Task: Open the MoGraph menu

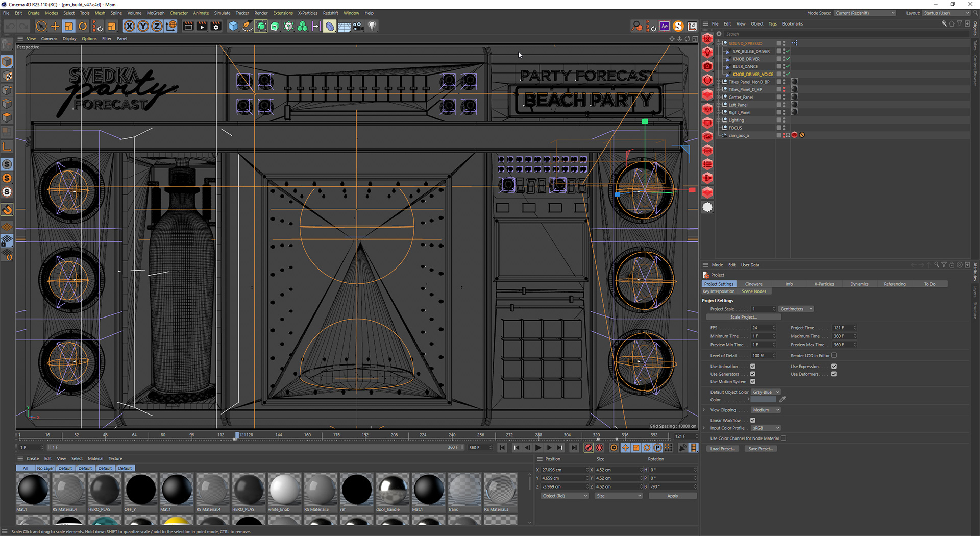Action: pos(156,13)
